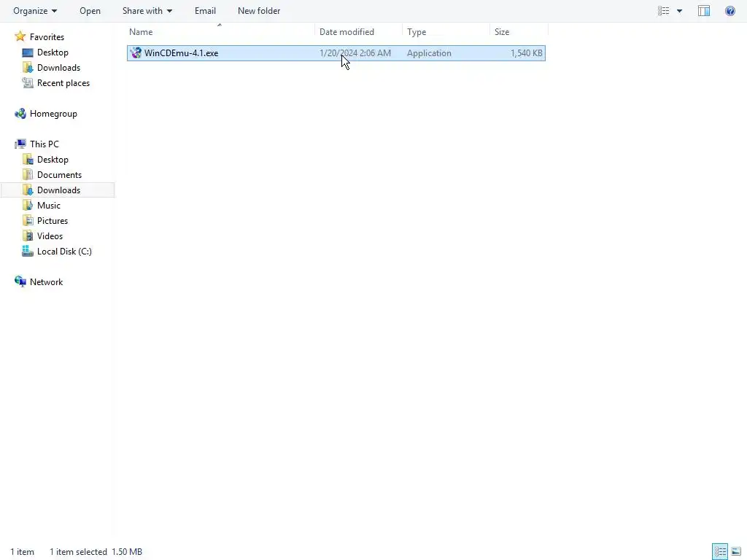Click the Recent places icon

coord(28,83)
